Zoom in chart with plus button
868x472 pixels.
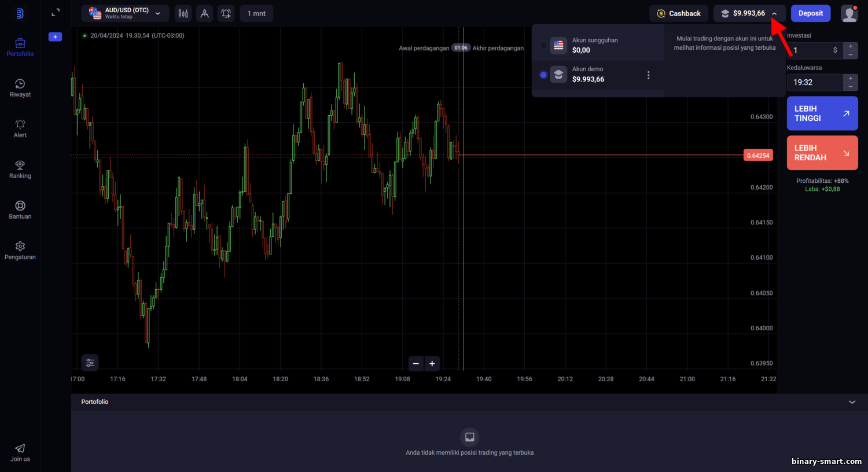(432, 364)
